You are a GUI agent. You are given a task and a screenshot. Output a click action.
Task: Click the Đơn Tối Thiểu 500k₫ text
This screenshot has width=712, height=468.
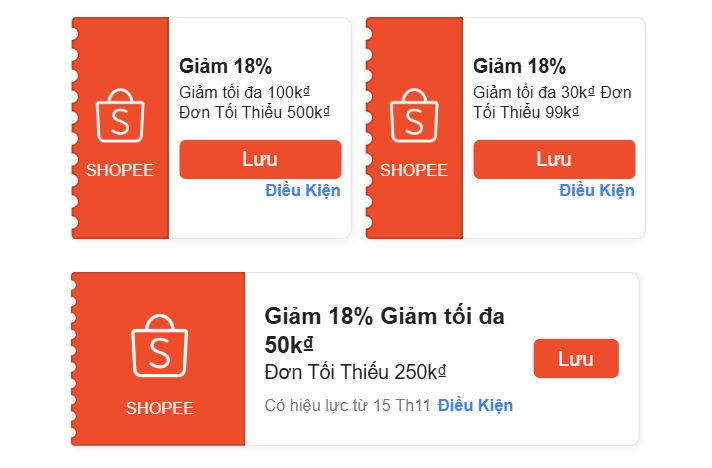click(x=255, y=111)
